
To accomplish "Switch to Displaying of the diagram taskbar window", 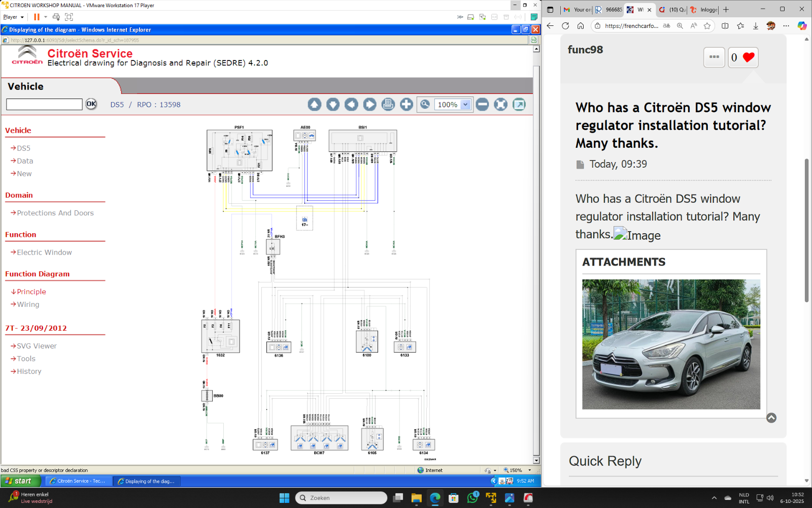I will (x=147, y=481).
